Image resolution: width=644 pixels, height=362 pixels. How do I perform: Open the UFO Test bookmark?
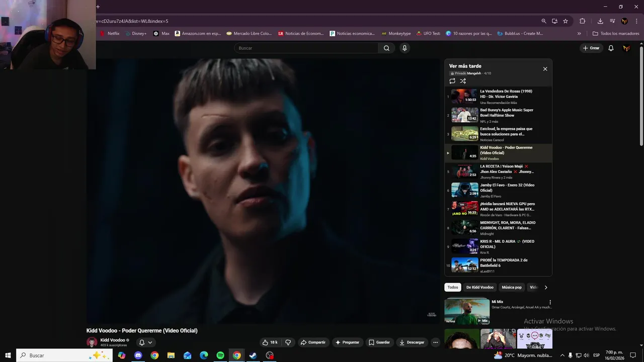428,34
